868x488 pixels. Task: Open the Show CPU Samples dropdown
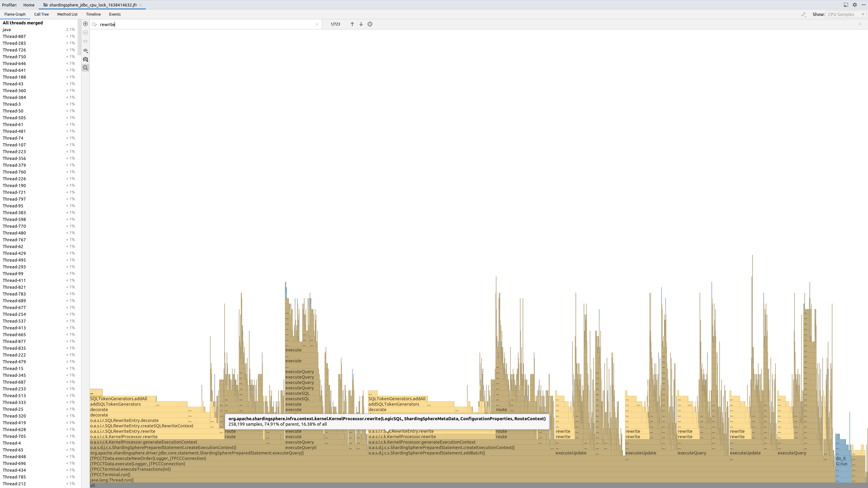point(846,14)
